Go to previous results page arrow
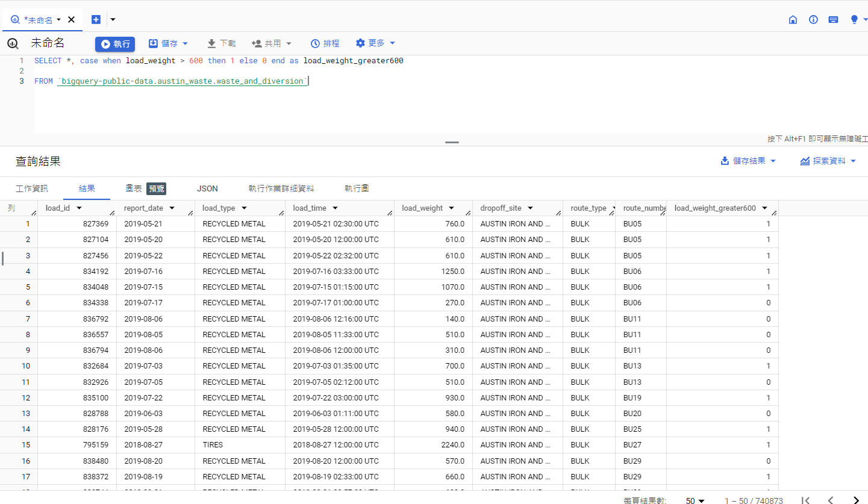Viewport: 868px width, 504px height. (831, 500)
